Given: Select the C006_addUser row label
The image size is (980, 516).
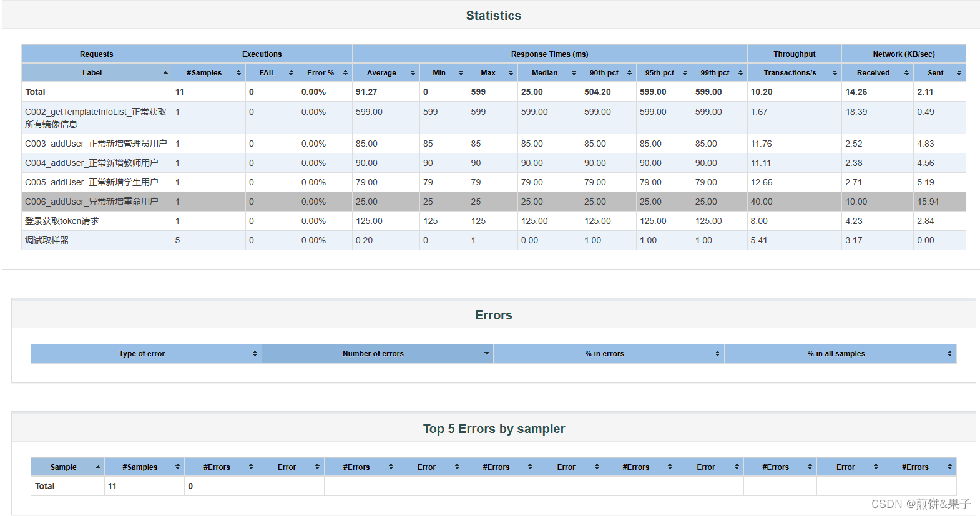Looking at the screenshot, I should tap(91, 202).
